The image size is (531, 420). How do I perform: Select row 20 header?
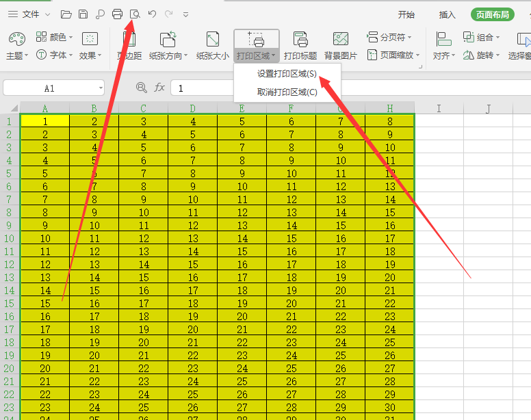point(9,368)
